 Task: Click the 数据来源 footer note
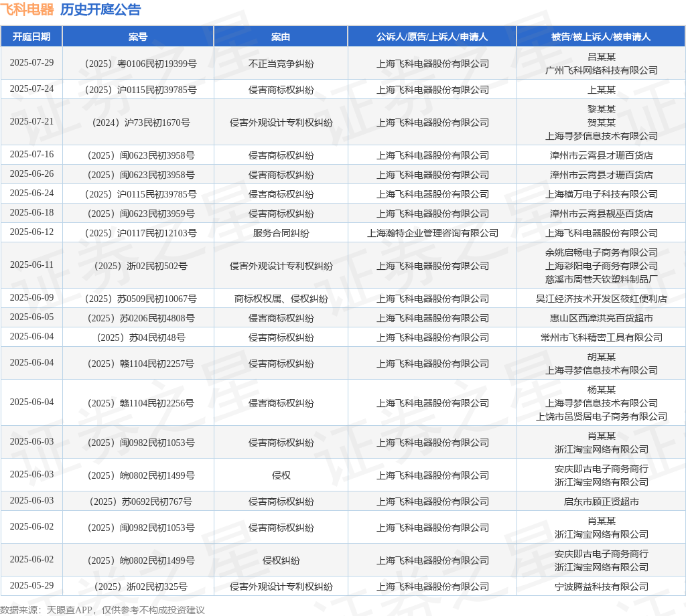coord(102,610)
